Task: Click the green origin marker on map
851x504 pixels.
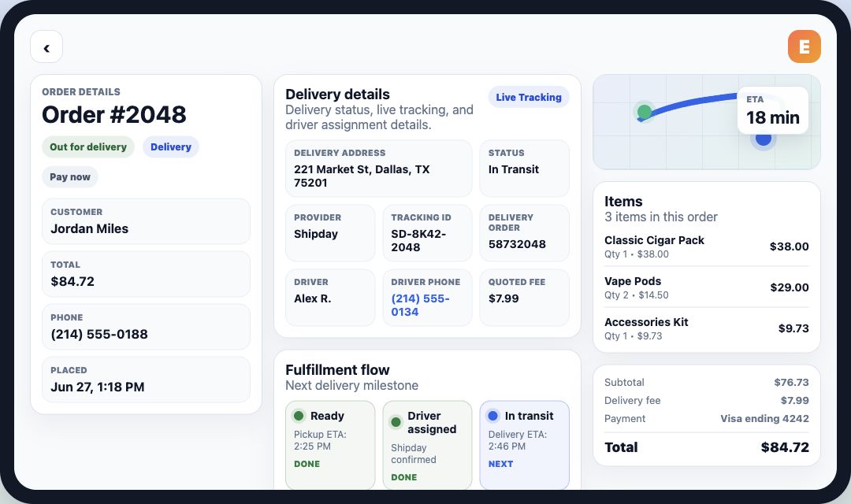Action: click(x=645, y=112)
